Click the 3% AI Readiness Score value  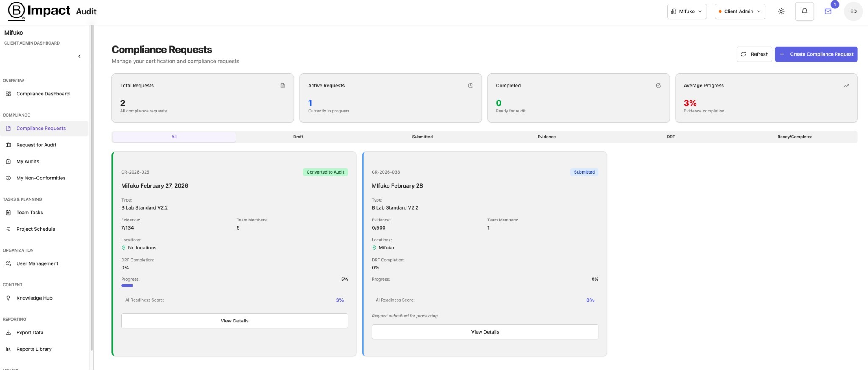[x=339, y=300]
